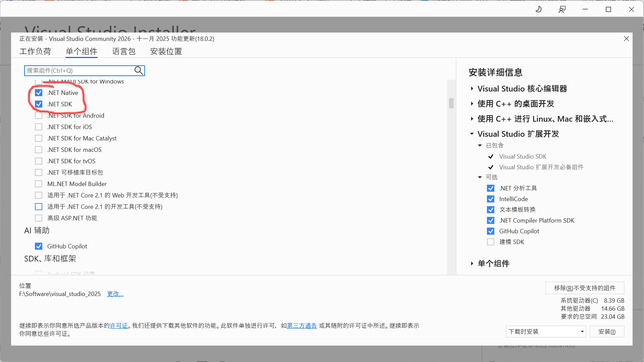644x362 pixels.
Task: Enable .NET SDK for macOS
Action: 39,150
